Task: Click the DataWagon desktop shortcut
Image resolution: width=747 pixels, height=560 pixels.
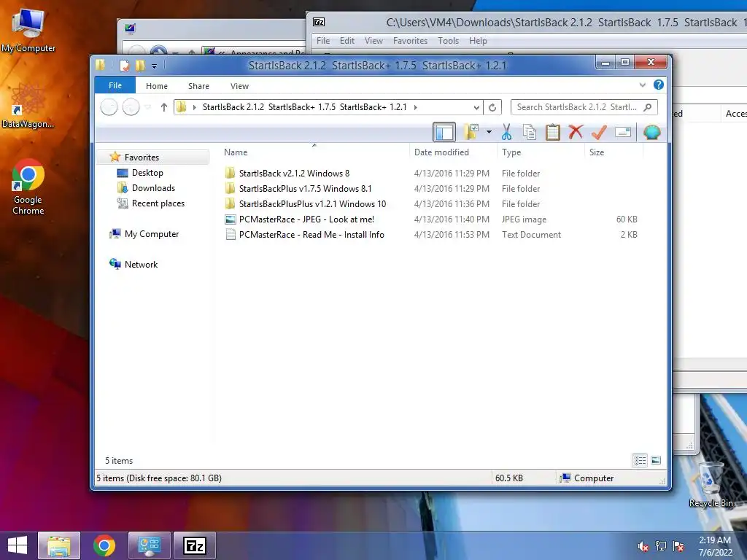Action: pos(28,106)
